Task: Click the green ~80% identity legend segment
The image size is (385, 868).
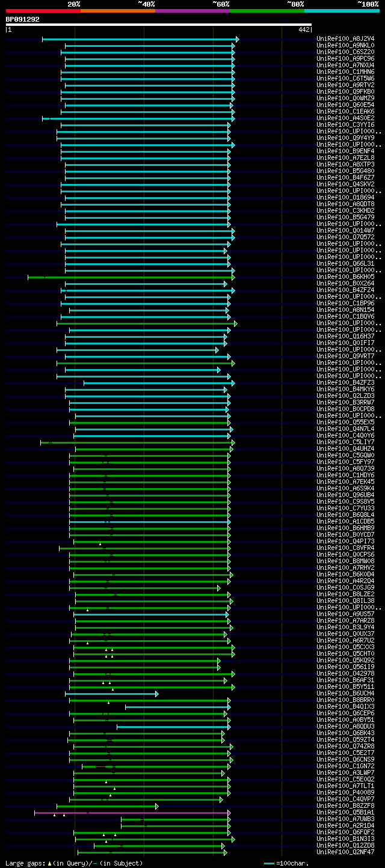Action: [x=267, y=10]
